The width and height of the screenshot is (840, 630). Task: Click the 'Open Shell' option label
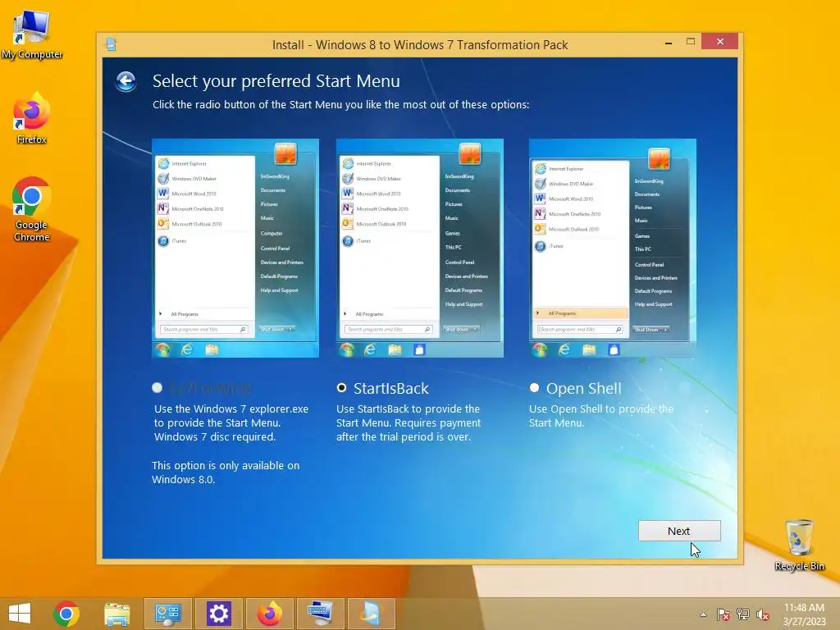click(x=584, y=388)
